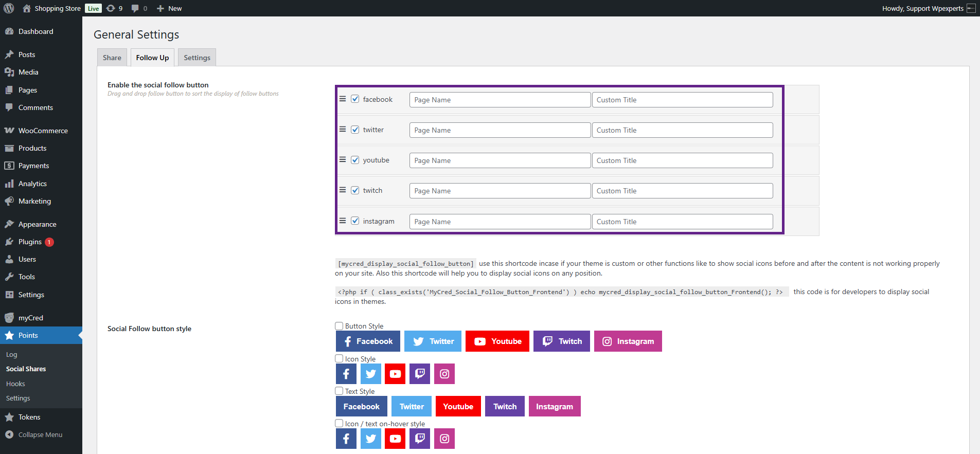Enable the Button Style checkbox
The width and height of the screenshot is (980, 454).
[x=339, y=326]
